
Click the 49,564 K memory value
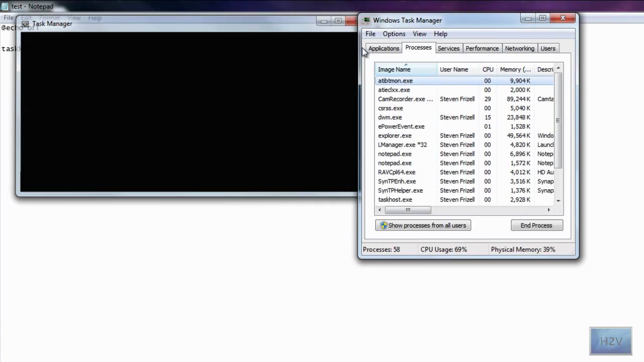pyautogui.click(x=519, y=136)
